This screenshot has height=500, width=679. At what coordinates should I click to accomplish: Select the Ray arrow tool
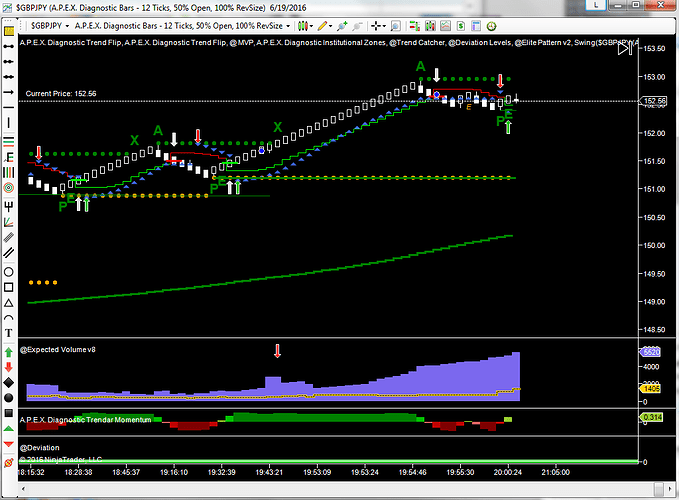[8, 92]
